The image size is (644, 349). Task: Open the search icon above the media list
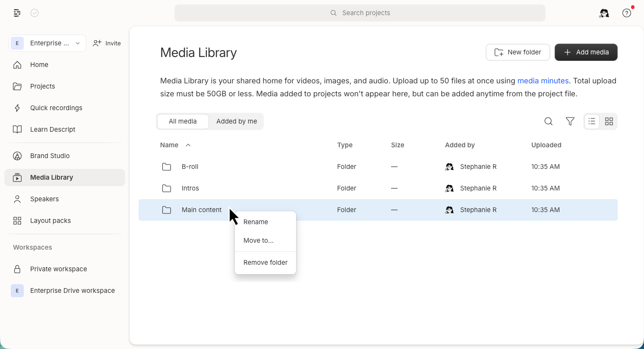pos(548,121)
